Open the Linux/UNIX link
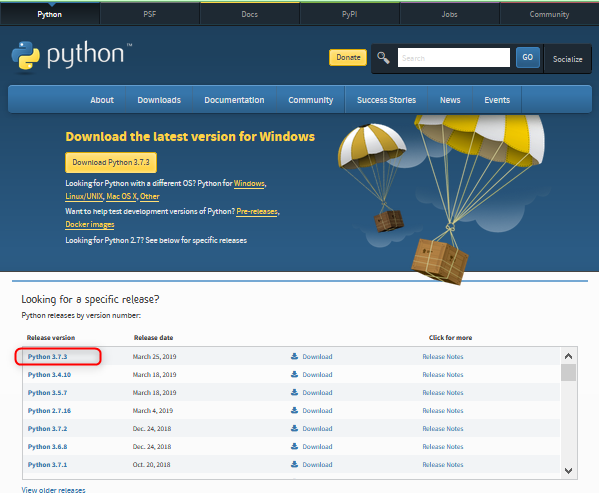 click(x=84, y=196)
